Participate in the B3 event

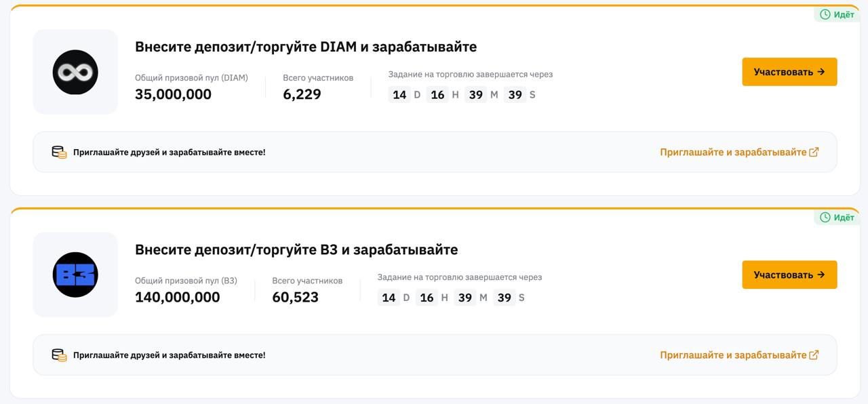pos(789,275)
